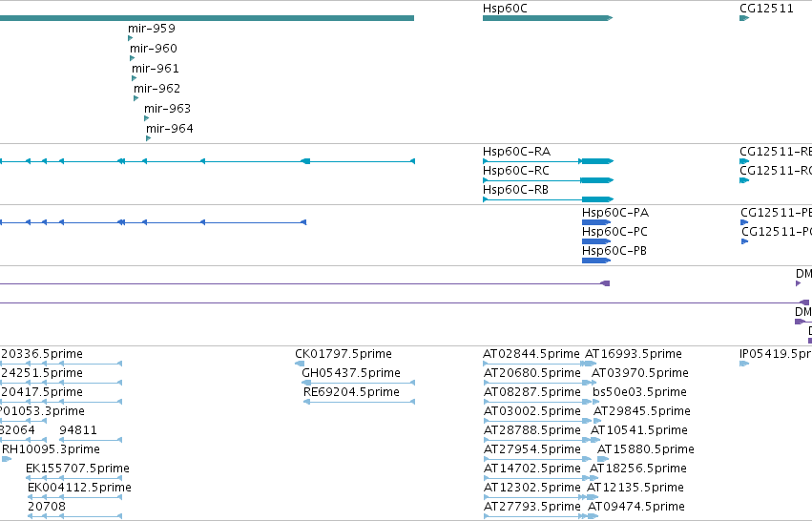Viewport: 812px width, 521px height.
Task: Click the 94811 EST alignment
Action: [91, 440]
